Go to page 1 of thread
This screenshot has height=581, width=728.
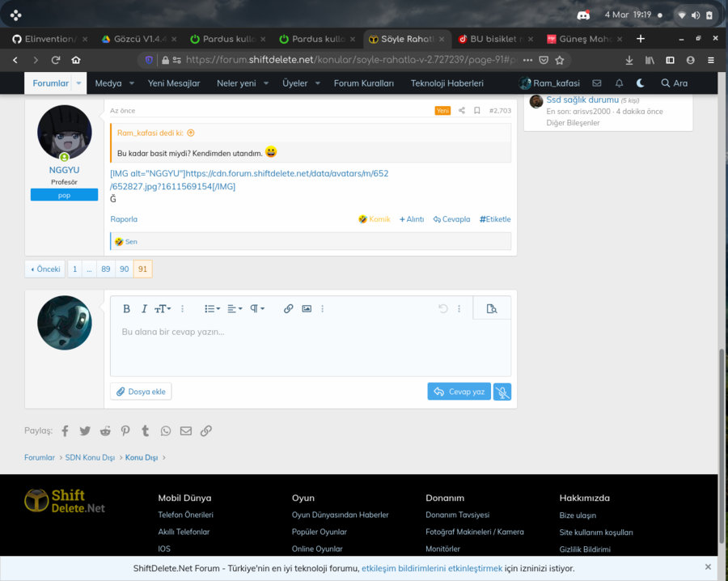pos(74,269)
